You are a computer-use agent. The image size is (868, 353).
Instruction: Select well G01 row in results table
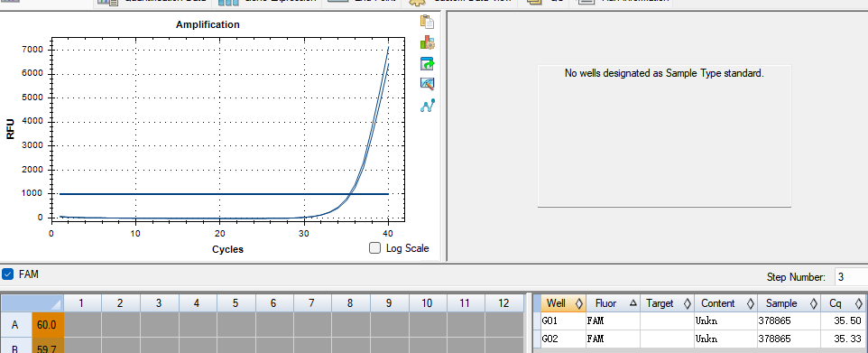coord(703,320)
